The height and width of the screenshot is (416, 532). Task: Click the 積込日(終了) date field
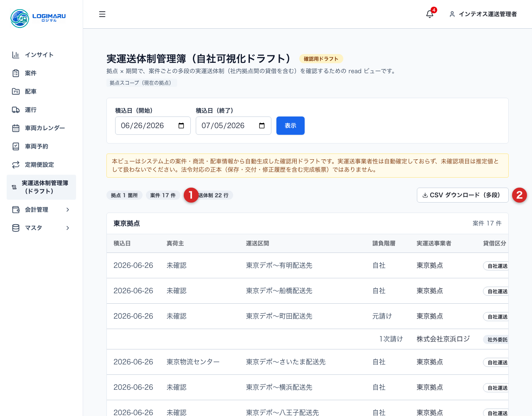(234, 126)
